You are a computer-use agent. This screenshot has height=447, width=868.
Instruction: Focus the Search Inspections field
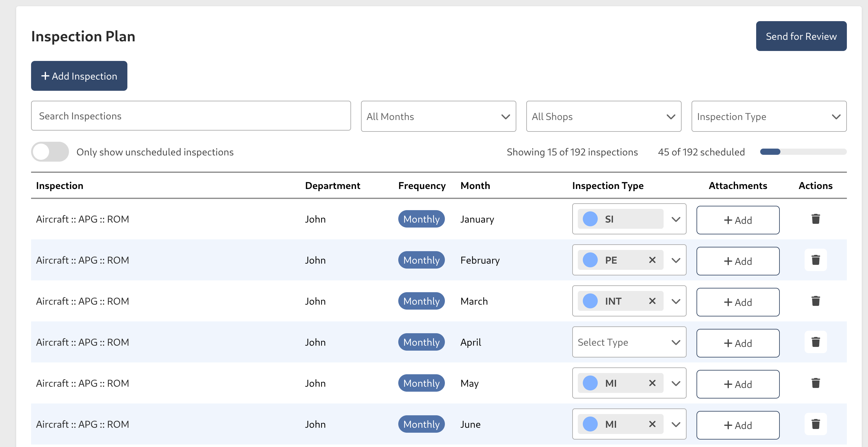[x=191, y=116]
